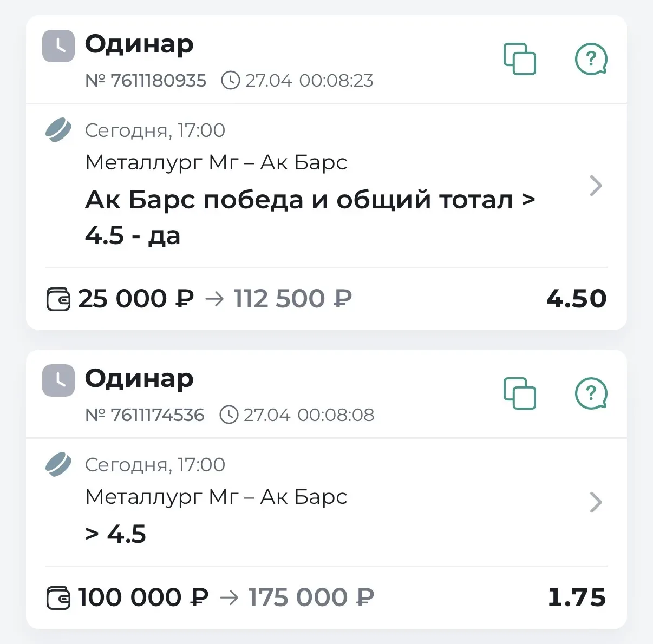
Task: Tap potential payout 112 500 ₽
Action: click(x=292, y=299)
